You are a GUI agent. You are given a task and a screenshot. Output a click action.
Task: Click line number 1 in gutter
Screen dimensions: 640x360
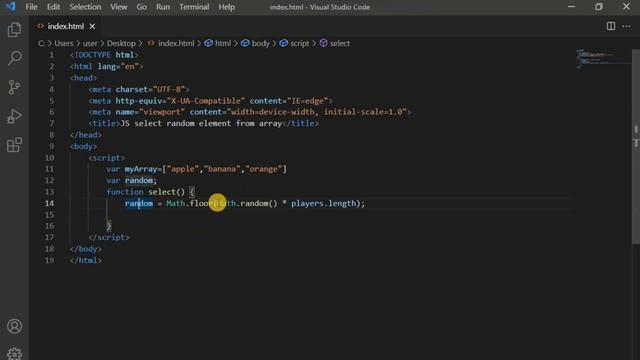click(51, 55)
